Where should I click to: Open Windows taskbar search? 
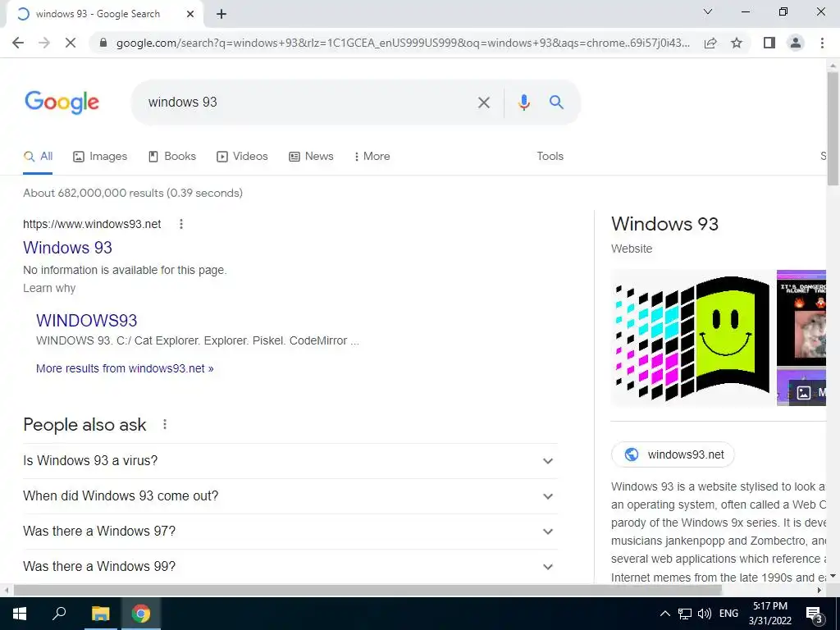point(59,614)
